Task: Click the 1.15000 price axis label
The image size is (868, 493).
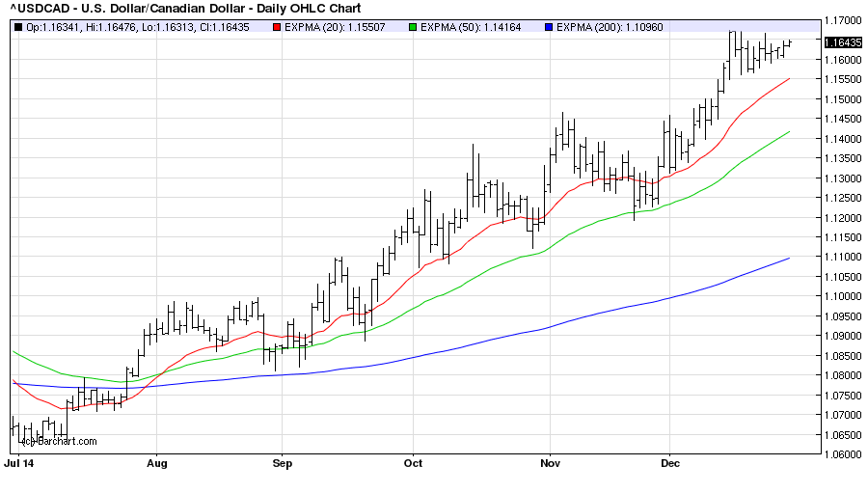Action: [x=843, y=99]
